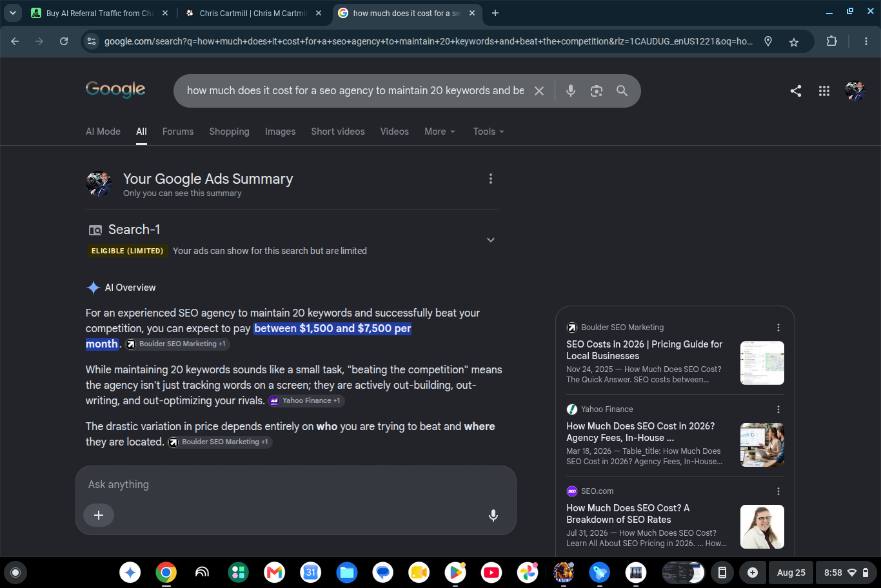881x588 pixels.
Task: Submit the search with the magnifier icon
Action: point(622,91)
